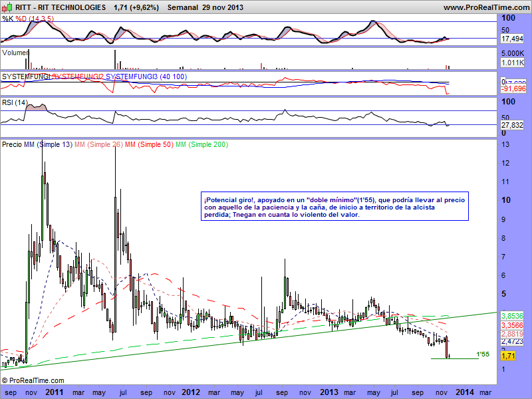Viewport: 532px width, 399px height.
Task: Click the '© ProRealTime.com' copyright text
Action: (x=33, y=380)
